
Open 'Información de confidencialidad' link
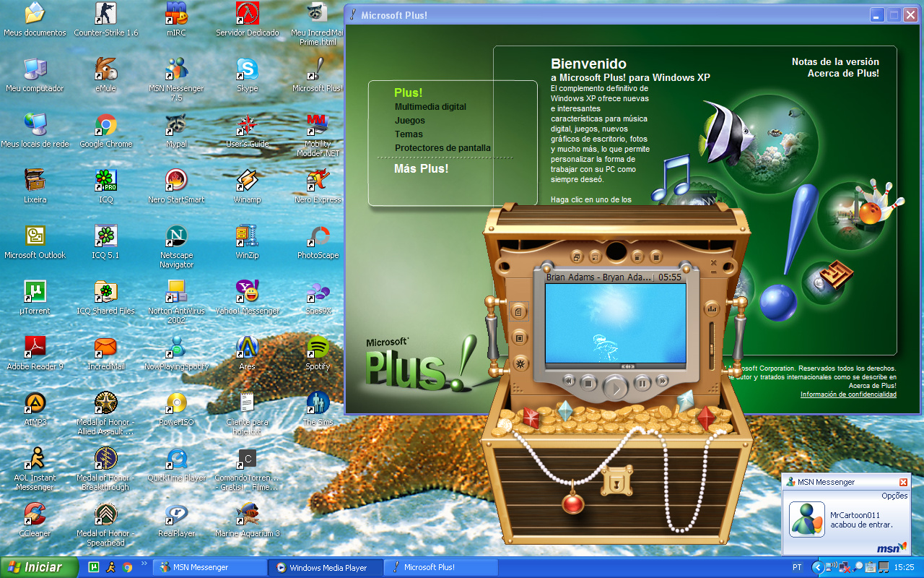[848, 394]
